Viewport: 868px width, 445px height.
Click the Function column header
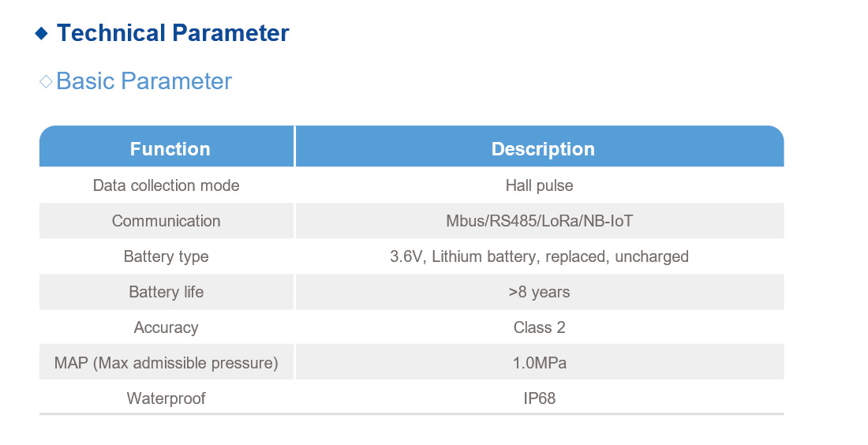(170, 149)
